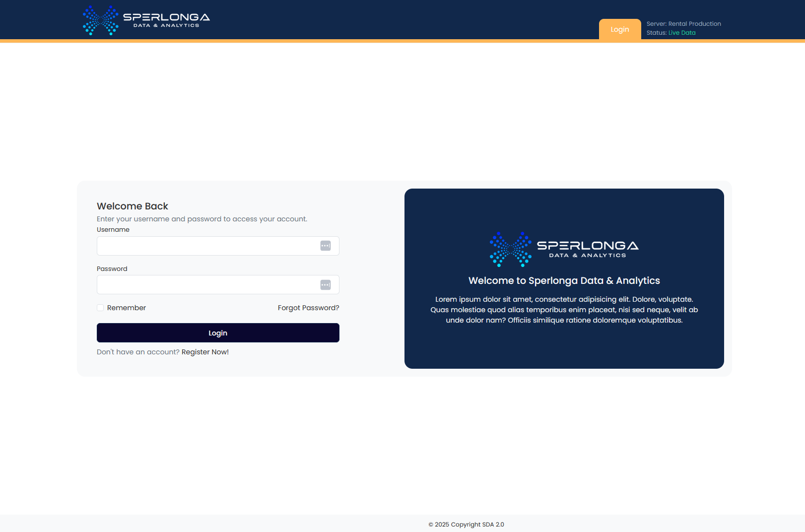Click the Username field label

[x=113, y=229]
